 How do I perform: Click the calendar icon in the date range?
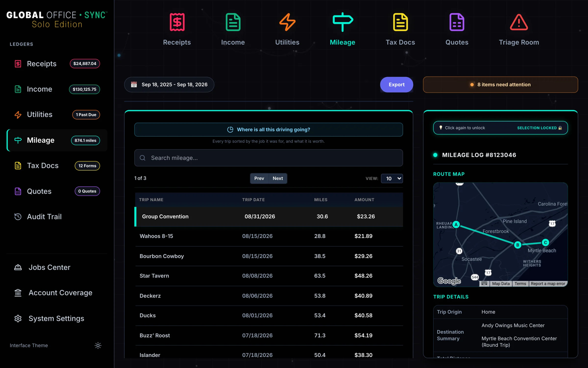(134, 84)
